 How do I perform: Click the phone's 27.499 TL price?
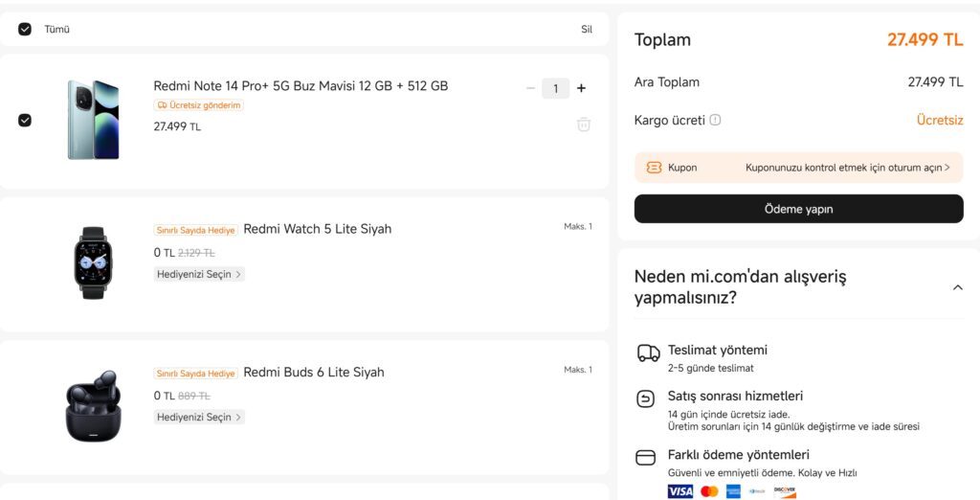click(177, 126)
